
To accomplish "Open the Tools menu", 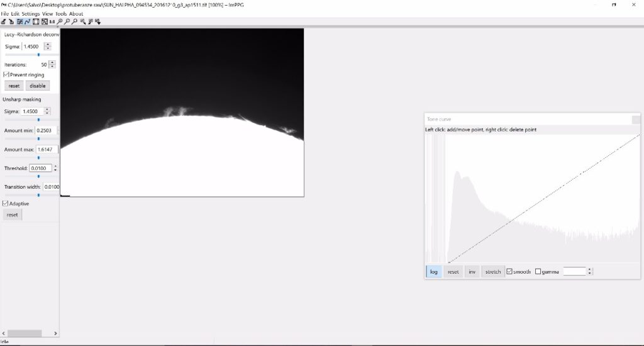I will pyautogui.click(x=60, y=13).
